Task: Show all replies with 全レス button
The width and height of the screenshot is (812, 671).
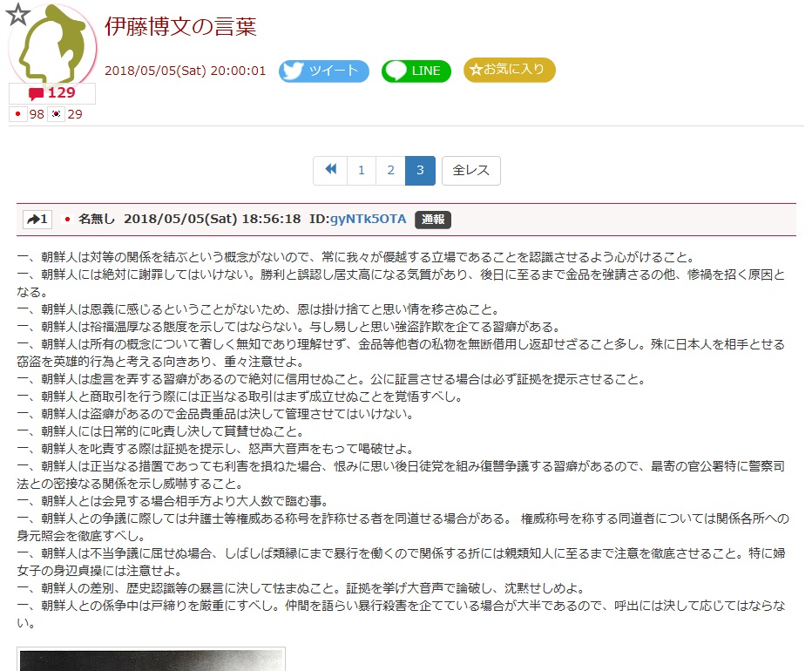Action: pos(471,170)
